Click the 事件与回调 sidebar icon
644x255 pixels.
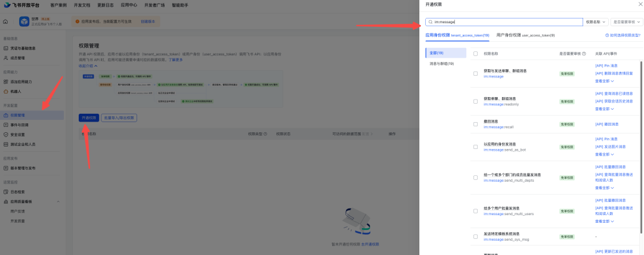tap(6, 125)
